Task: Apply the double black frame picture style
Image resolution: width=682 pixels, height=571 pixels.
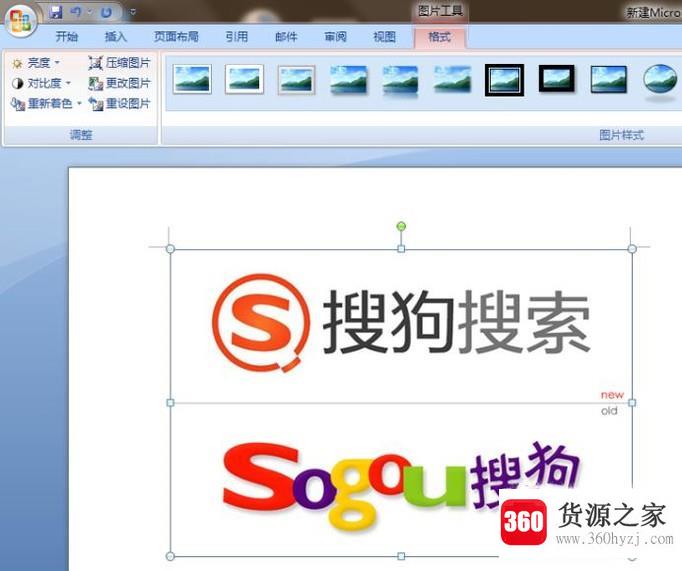Action: click(x=505, y=80)
